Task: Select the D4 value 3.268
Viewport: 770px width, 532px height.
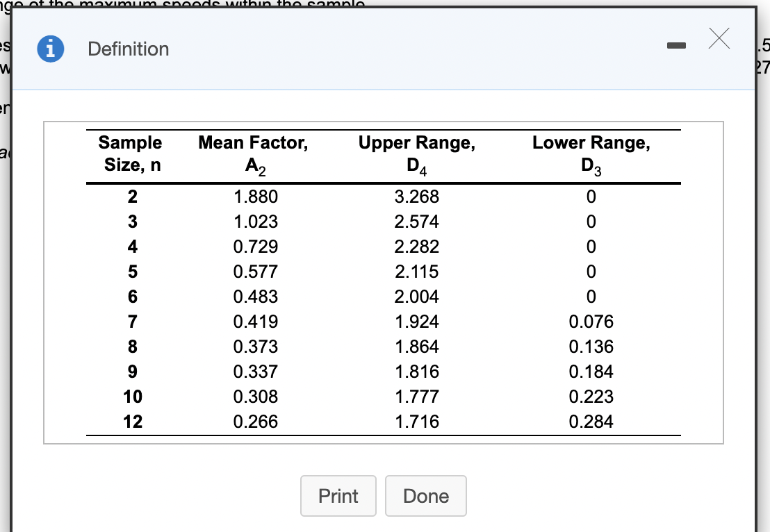Action: 416,197
